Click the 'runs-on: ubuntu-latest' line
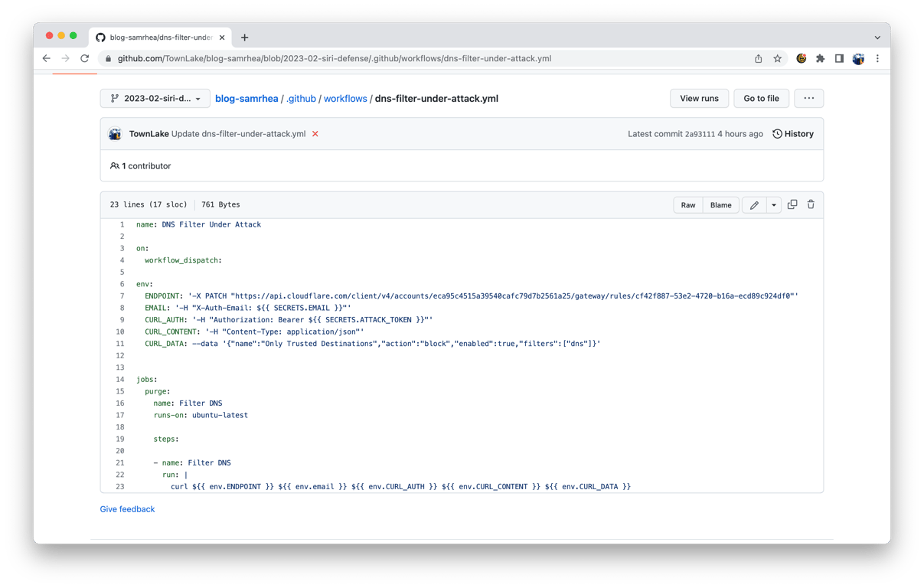Image resolution: width=924 pixels, height=588 pixels. (201, 415)
